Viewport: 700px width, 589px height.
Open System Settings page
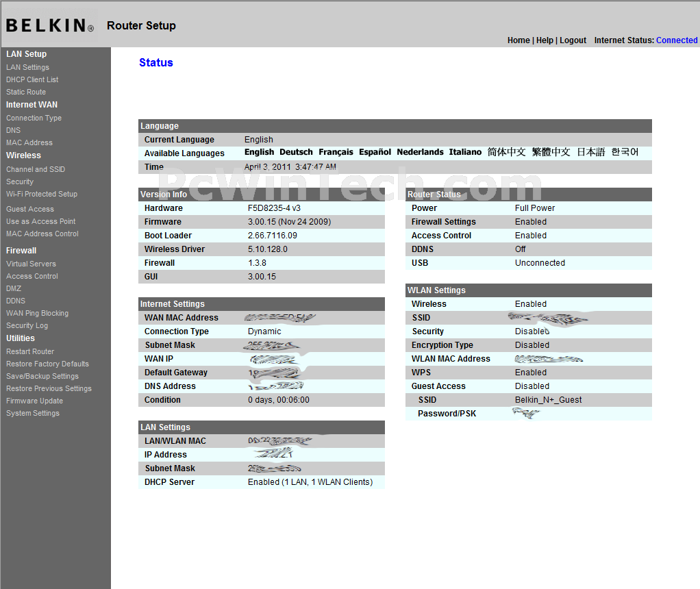point(33,414)
